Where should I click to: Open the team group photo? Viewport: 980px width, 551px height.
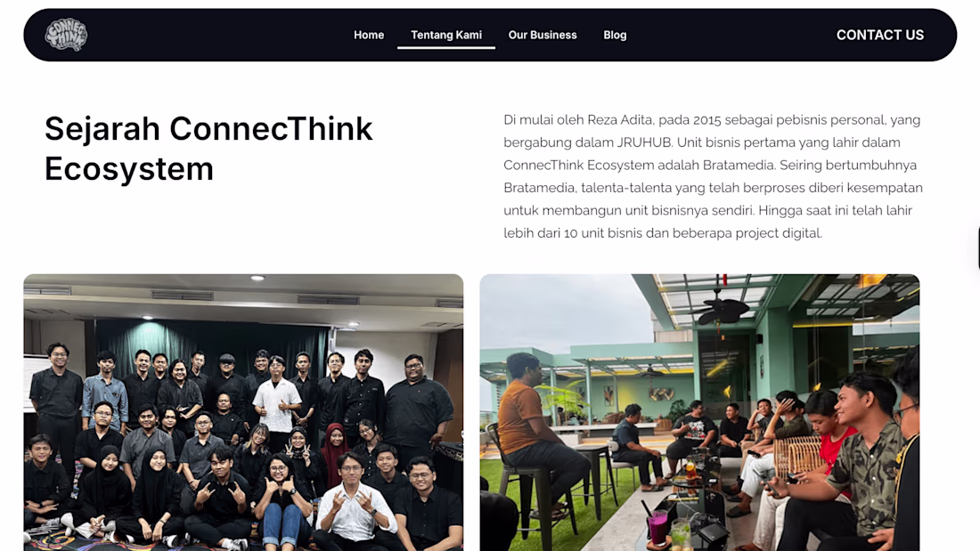244,412
